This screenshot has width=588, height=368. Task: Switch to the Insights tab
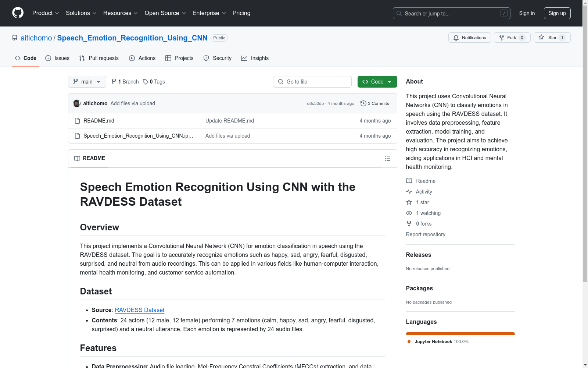click(255, 58)
